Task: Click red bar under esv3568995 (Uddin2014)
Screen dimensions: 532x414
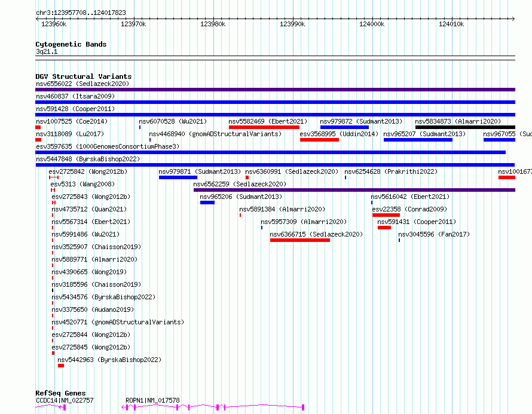Action: 319,140
